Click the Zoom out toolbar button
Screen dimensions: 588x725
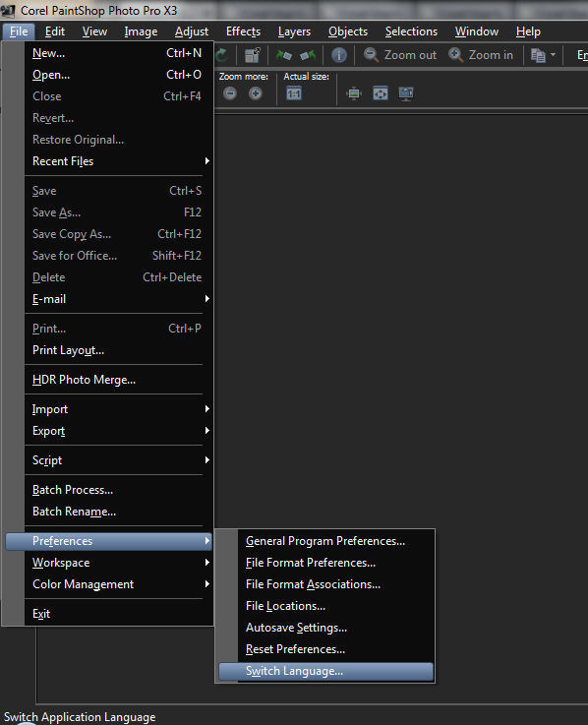[x=400, y=55]
